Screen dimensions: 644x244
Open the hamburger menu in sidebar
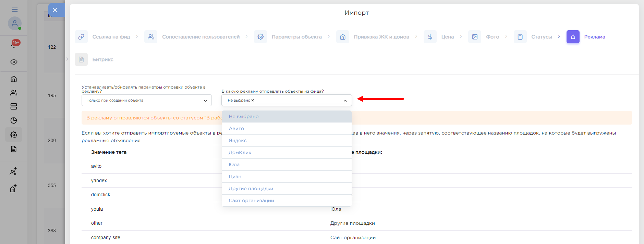[x=14, y=10]
